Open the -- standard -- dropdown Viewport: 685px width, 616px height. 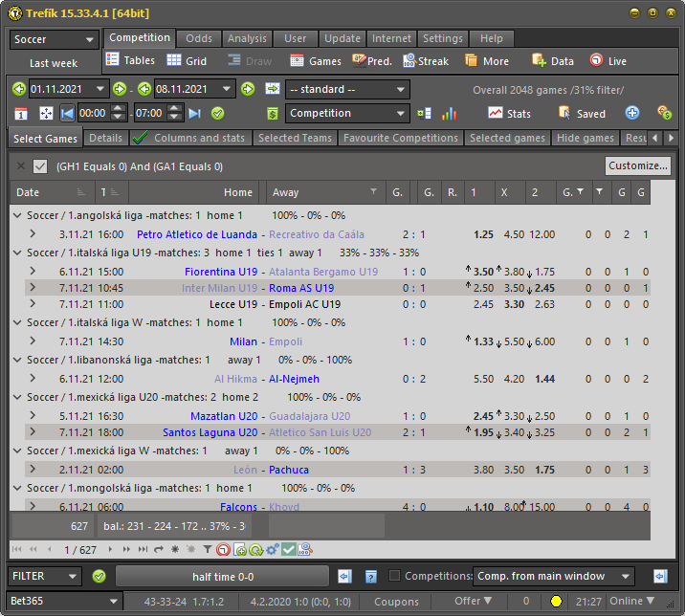coord(347,89)
